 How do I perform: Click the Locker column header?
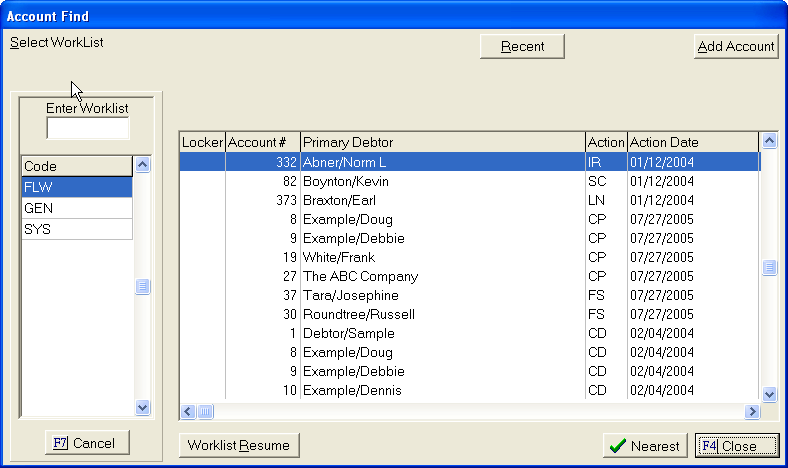[202, 142]
